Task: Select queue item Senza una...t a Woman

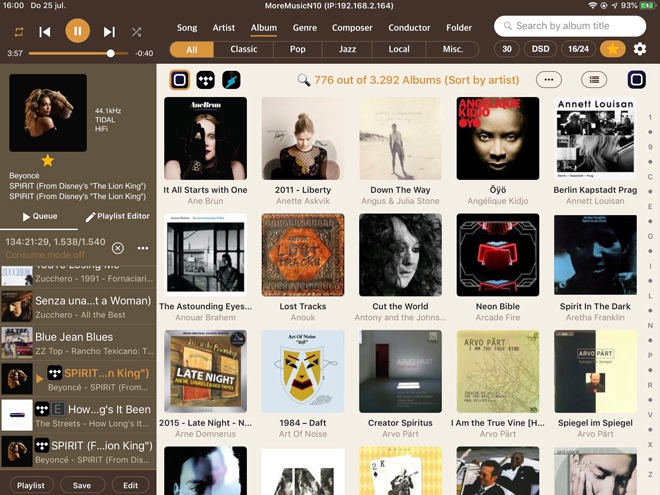Action: pyautogui.click(x=78, y=307)
